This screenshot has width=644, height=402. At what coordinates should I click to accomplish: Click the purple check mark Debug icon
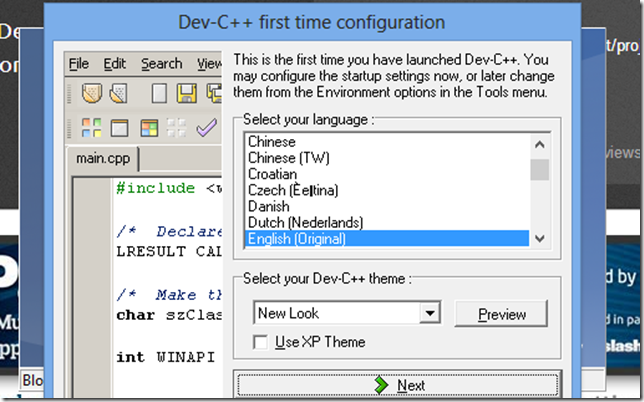tap(207, 128)
